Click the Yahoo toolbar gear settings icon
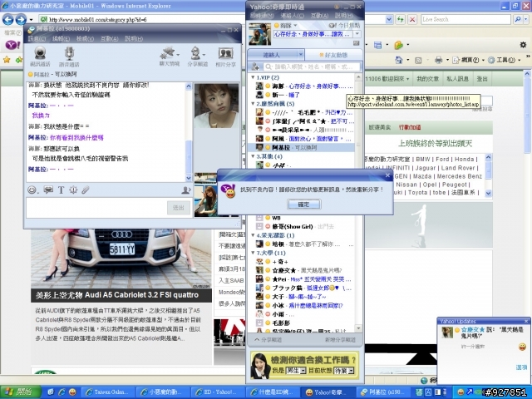532x399 pixels. (523, 45)
